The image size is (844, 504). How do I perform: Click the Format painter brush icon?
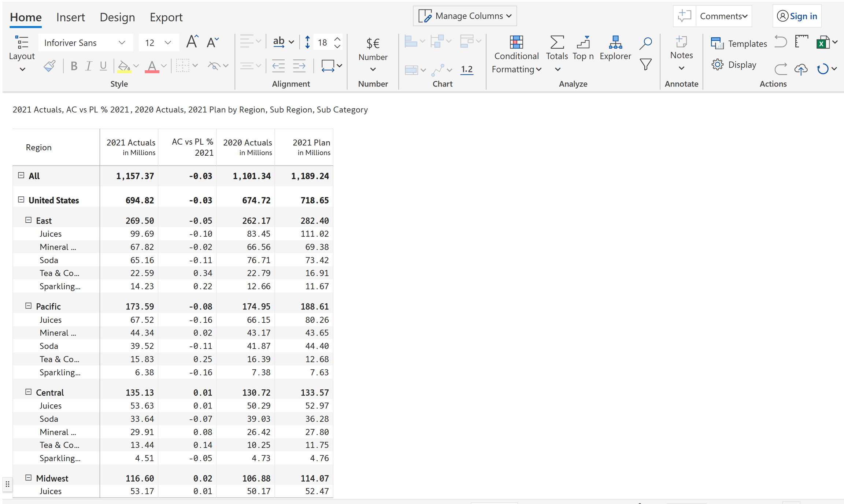click(49, 66)
